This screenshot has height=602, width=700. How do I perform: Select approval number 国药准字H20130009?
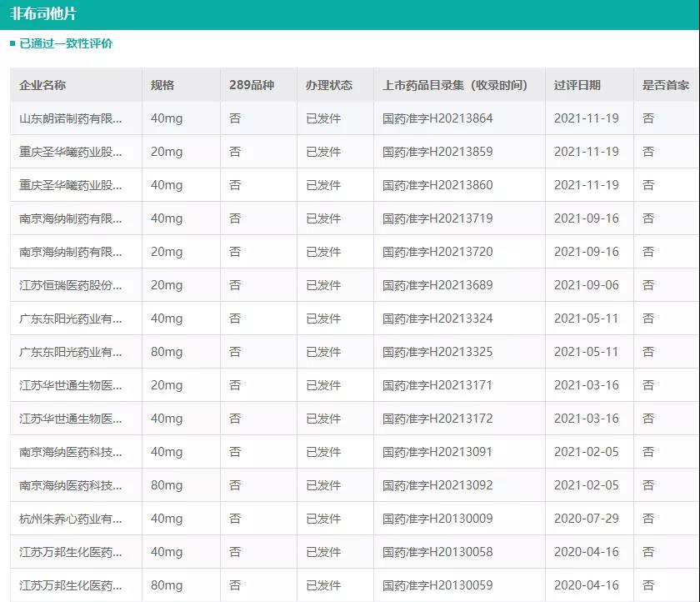(x=437, y=519)
